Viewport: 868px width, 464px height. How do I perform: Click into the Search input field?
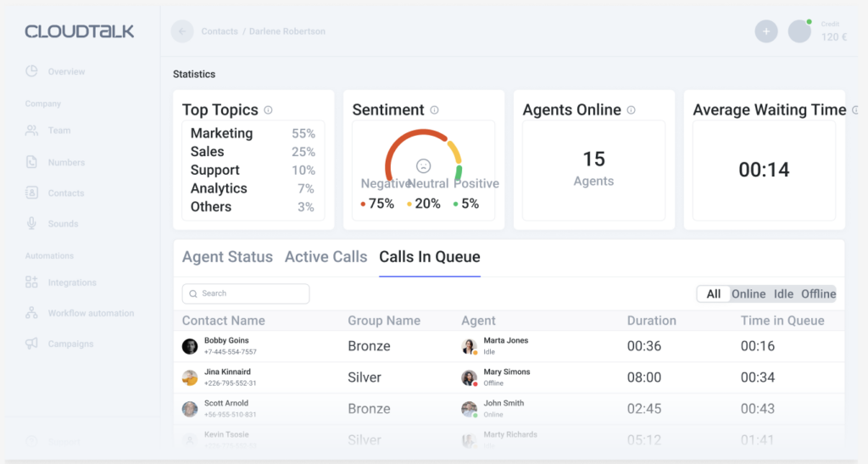[x=246, y=293]
